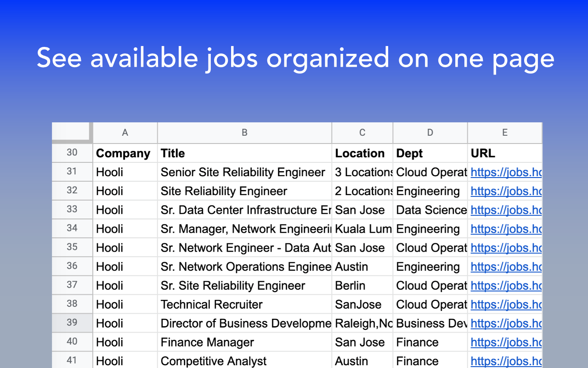
Task: Open the URL link in row 32
Action: (506, 191)
